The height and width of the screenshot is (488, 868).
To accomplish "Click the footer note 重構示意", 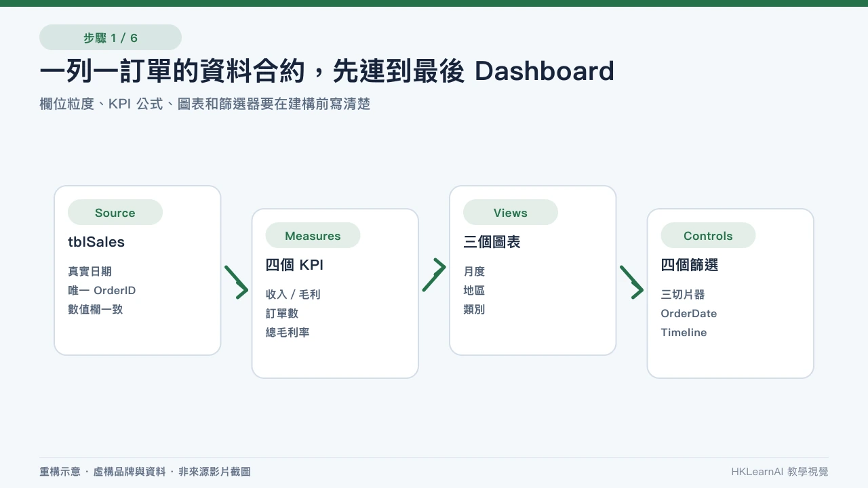I will tap(145, 471).
